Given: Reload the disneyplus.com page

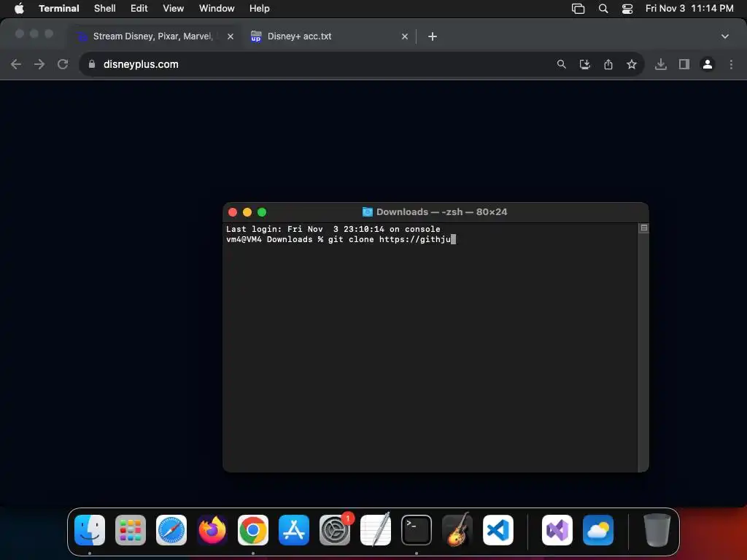Looking at the screenshot, I should point(63,64).
